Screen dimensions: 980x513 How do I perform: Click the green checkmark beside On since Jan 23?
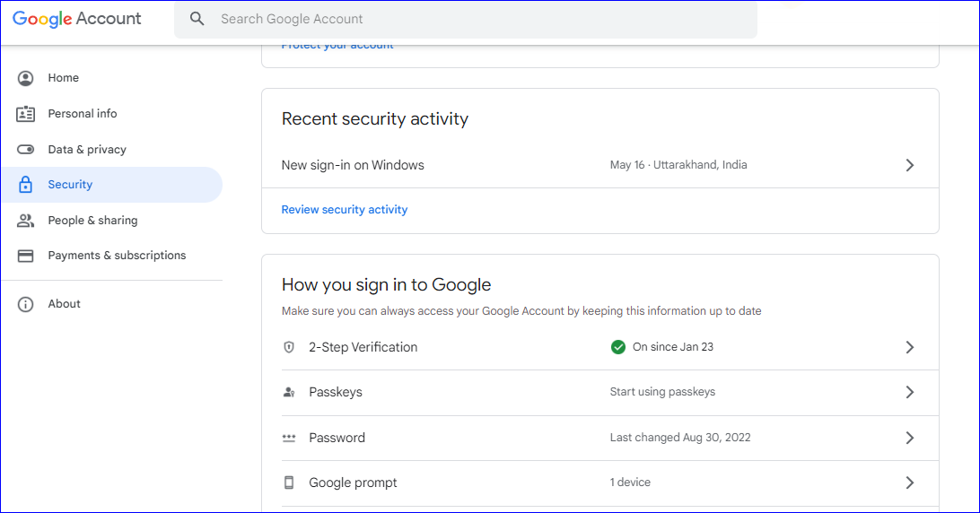[618, 347]
